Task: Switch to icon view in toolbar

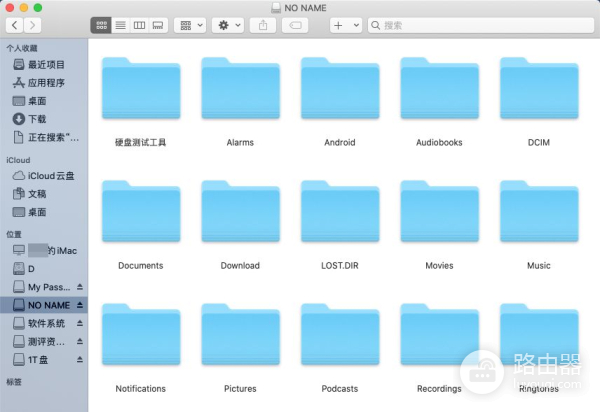Action: tap(101, 24)
